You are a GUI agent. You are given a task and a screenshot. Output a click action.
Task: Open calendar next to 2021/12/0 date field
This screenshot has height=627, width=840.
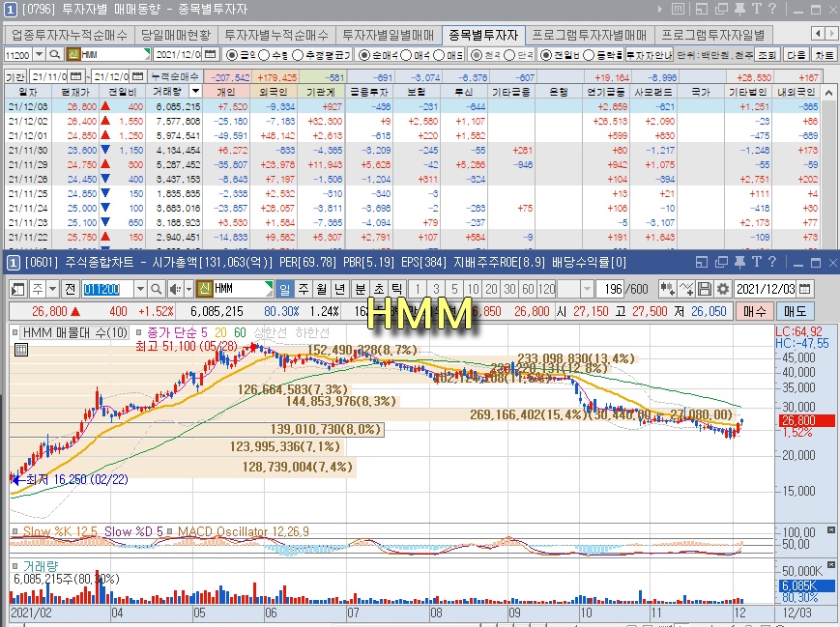pyautogui.click(x=211, y=55)
